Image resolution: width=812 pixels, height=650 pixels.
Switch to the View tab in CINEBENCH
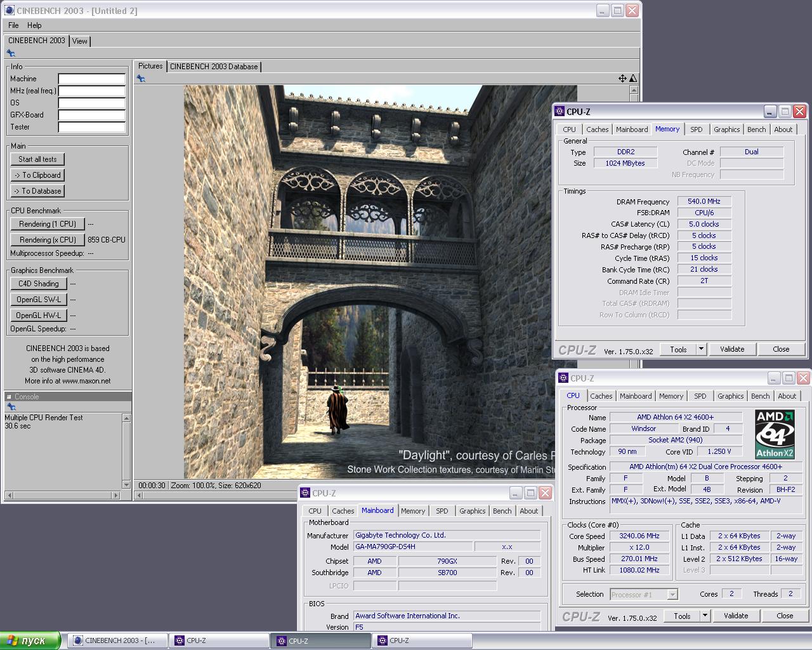point(80,41)
